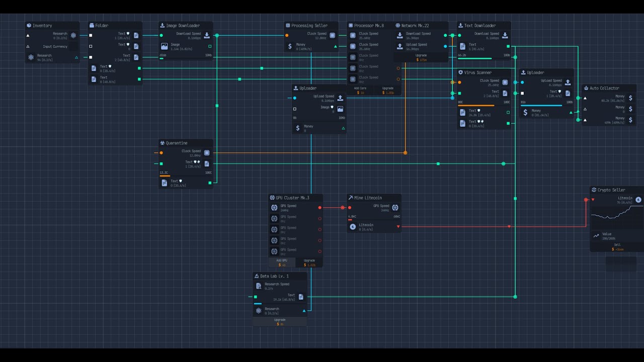Click Network Mk.22 Upload Speed icon
This screenshot has height=362, width=644.
point(400,46)
